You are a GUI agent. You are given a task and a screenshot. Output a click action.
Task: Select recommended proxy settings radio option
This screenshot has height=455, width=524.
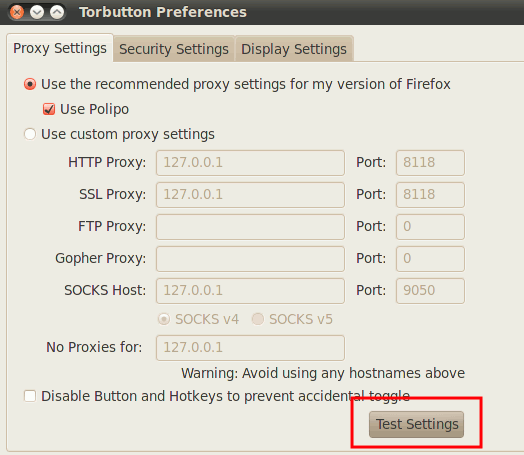pyautogui.click(x=30, y=84)
